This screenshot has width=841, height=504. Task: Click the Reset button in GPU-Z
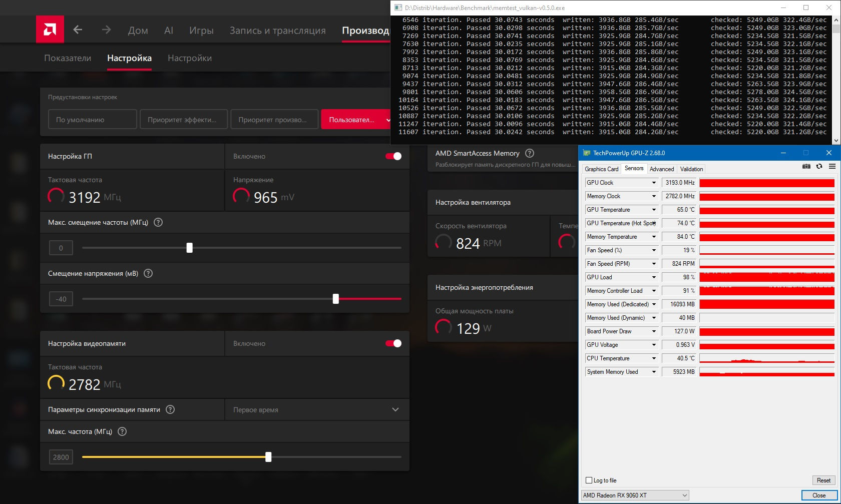pyautogui.click(x=823, y=480)
